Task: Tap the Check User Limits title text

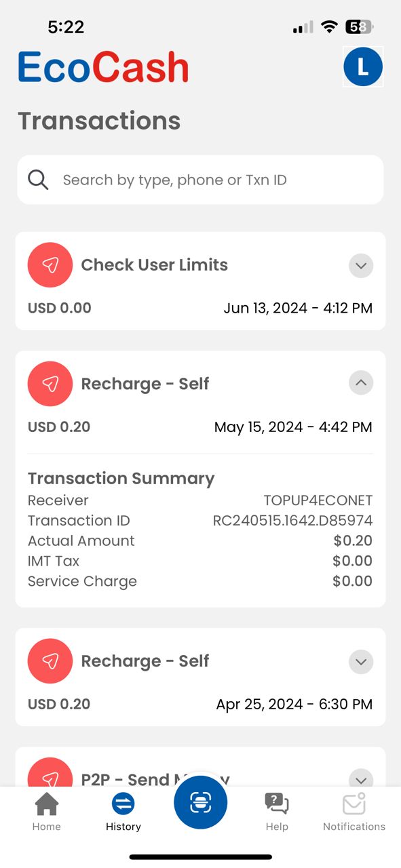Action: 155,264
